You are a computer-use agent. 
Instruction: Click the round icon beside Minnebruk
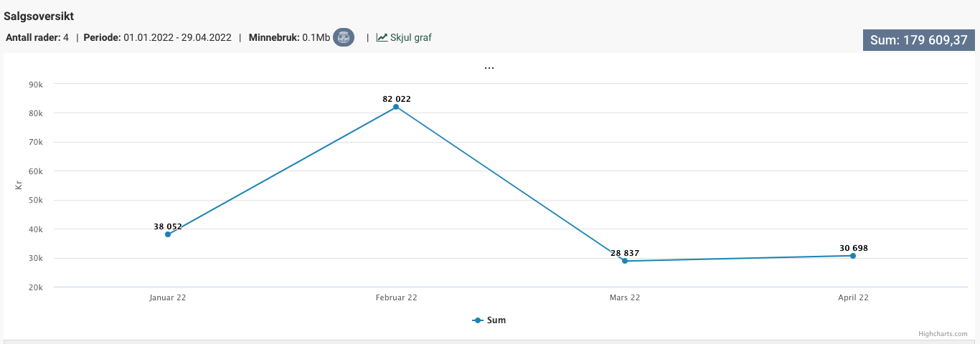click(x=344, y=37)
